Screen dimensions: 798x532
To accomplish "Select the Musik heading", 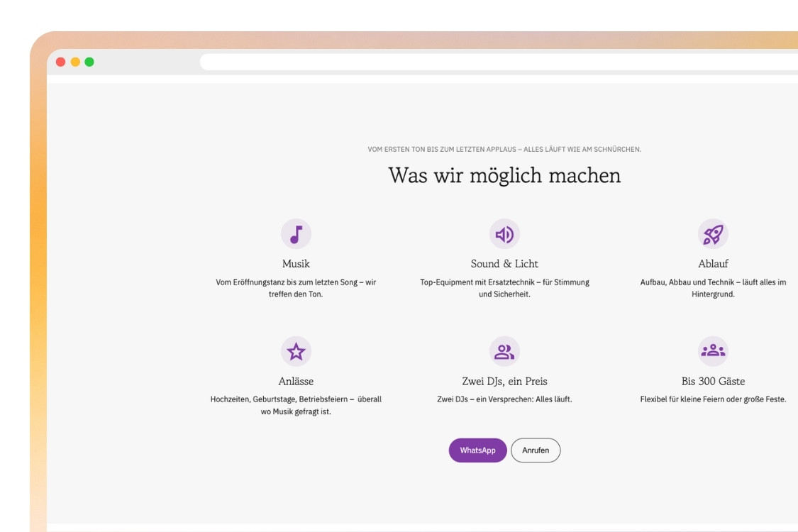I will tap(296, 262).
